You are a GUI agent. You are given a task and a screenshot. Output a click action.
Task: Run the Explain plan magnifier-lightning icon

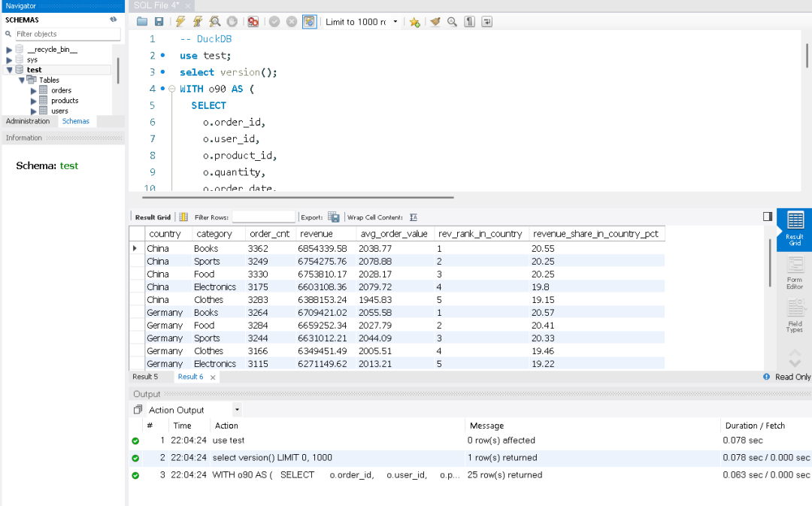(215, 22)
